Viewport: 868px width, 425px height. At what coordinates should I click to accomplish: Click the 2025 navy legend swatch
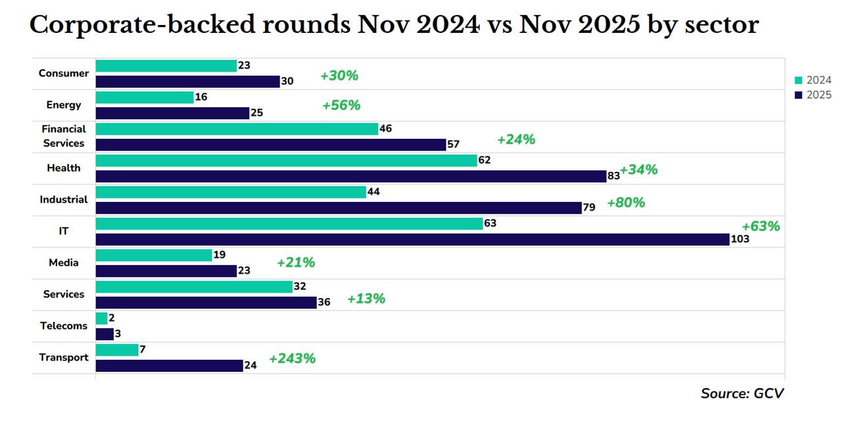click(799, 95)
